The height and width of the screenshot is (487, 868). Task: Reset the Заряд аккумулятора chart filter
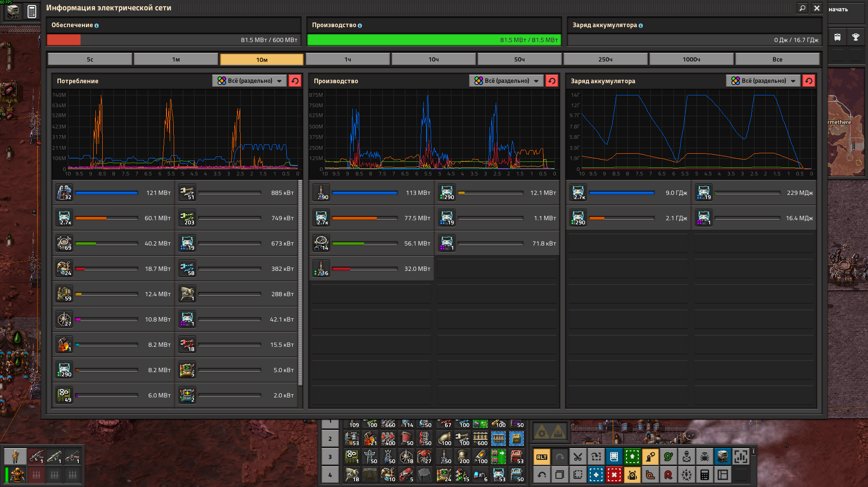[809, 81]
